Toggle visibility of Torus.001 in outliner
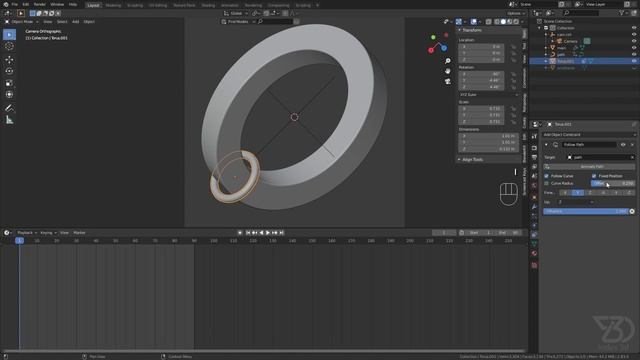Screen dimensions: 640x360 [634, 61]
